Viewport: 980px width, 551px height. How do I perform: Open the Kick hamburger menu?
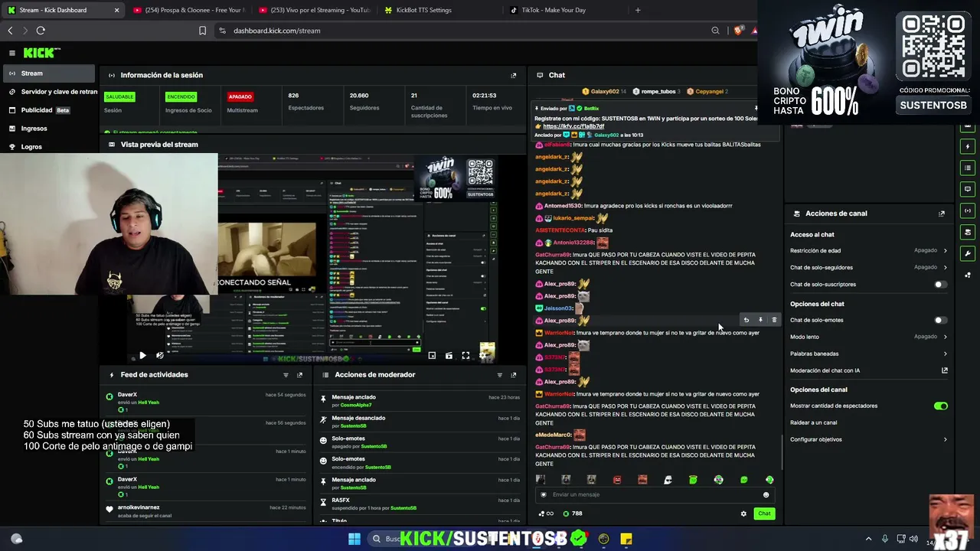[x=12, y=53]
